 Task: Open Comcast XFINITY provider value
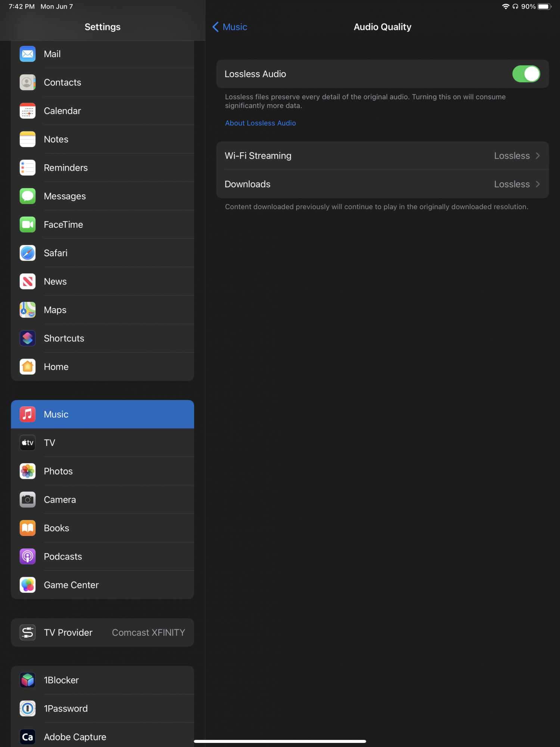click(x=149, y=632)
